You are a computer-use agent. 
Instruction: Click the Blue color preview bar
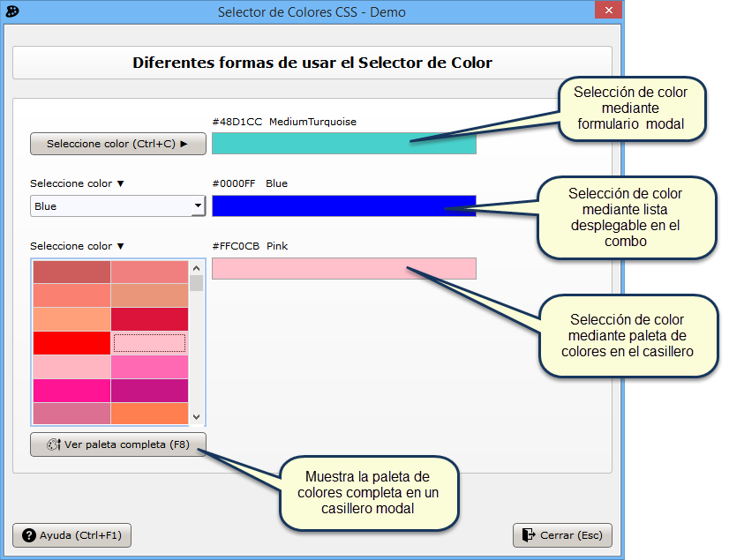pos(344,205)
